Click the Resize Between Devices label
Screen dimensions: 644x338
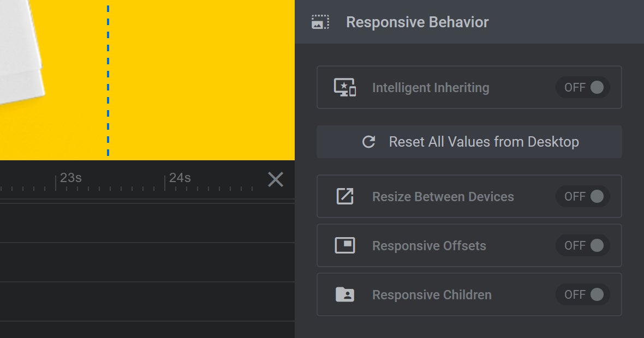pos(443,197)
